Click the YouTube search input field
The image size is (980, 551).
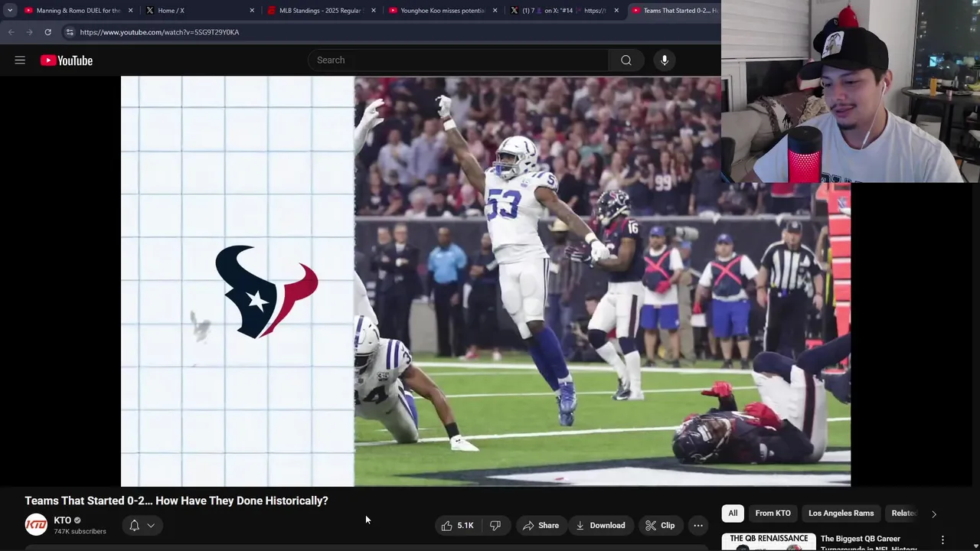tap(459, 60)
